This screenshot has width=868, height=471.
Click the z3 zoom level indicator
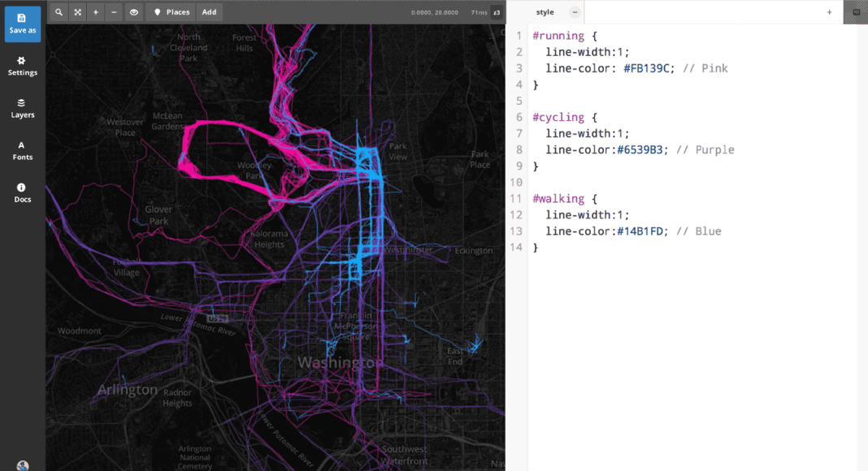(496, 12)
